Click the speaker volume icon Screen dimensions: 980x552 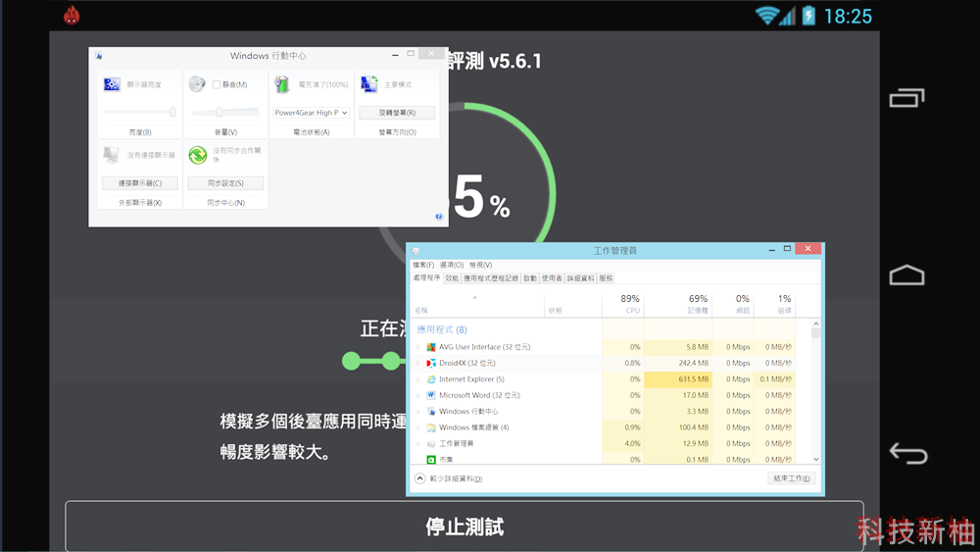tap(197, 83)
